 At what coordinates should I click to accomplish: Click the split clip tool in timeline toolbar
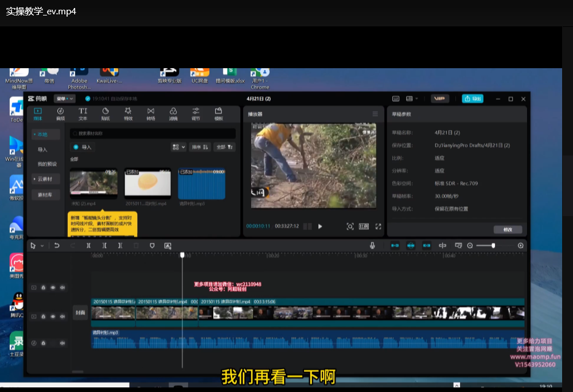(x=88, y=246)
